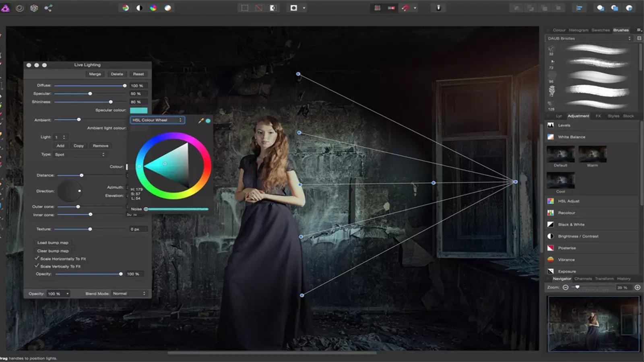Expand the Blend Mode Normal dropdown
Viewport: 644px width, 362px height.
129,294
